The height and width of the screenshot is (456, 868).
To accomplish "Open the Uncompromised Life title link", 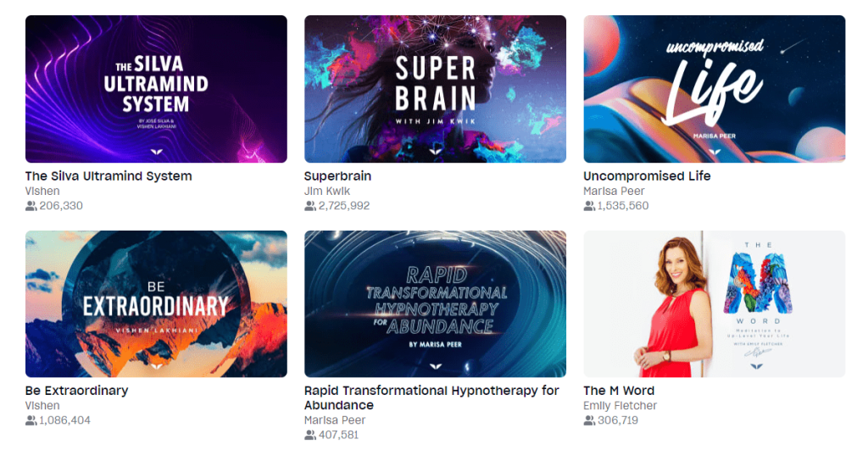I will [647, 176].
